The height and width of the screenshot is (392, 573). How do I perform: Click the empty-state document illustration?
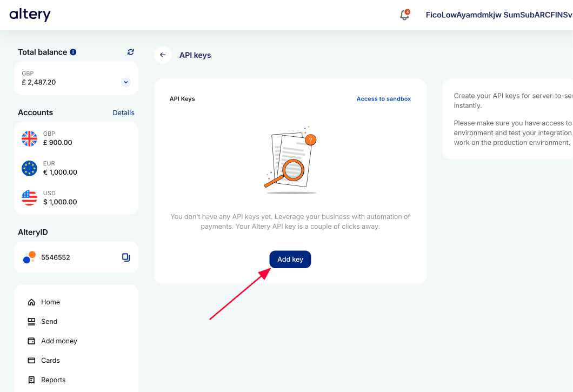pos(290,160)
